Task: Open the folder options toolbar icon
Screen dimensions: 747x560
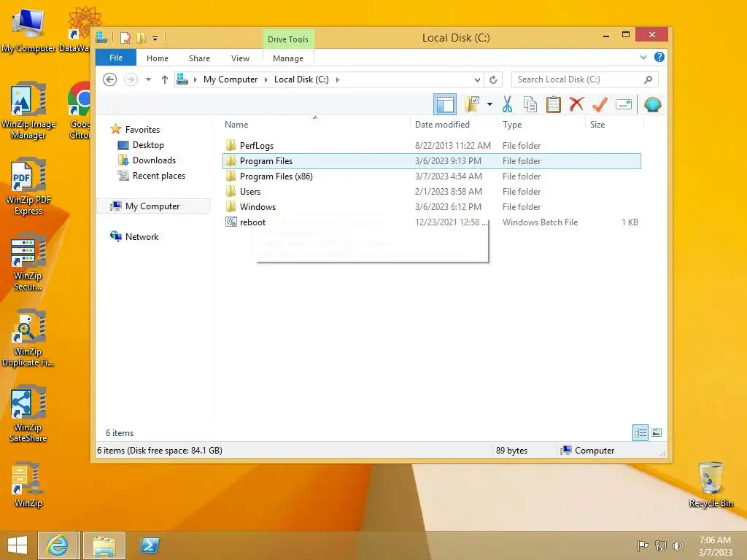Action: point(472,104)
